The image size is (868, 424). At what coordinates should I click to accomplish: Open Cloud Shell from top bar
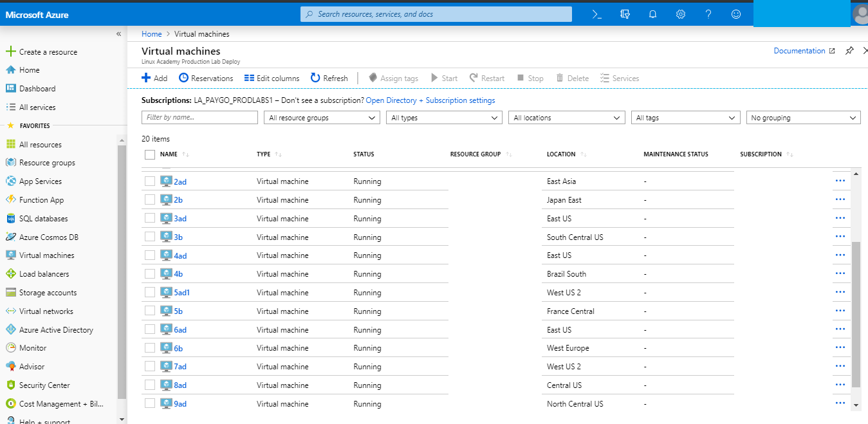(596, 14)
